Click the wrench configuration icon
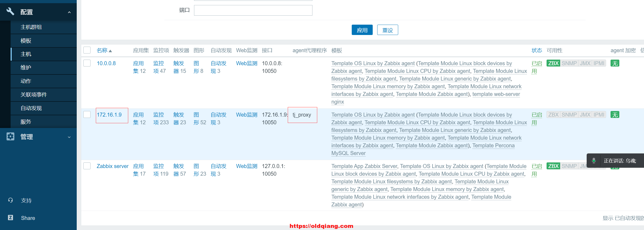The width and height of the screenshot is (644, 230). 10,11
